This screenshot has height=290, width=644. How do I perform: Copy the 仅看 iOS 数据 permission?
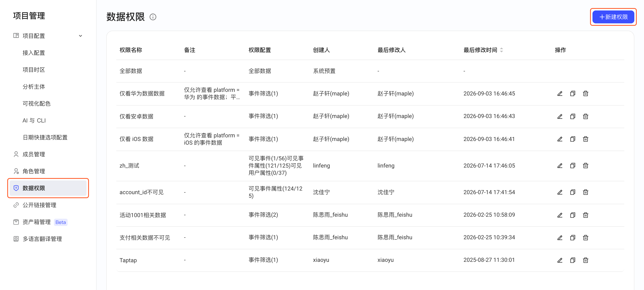[573, 139]
